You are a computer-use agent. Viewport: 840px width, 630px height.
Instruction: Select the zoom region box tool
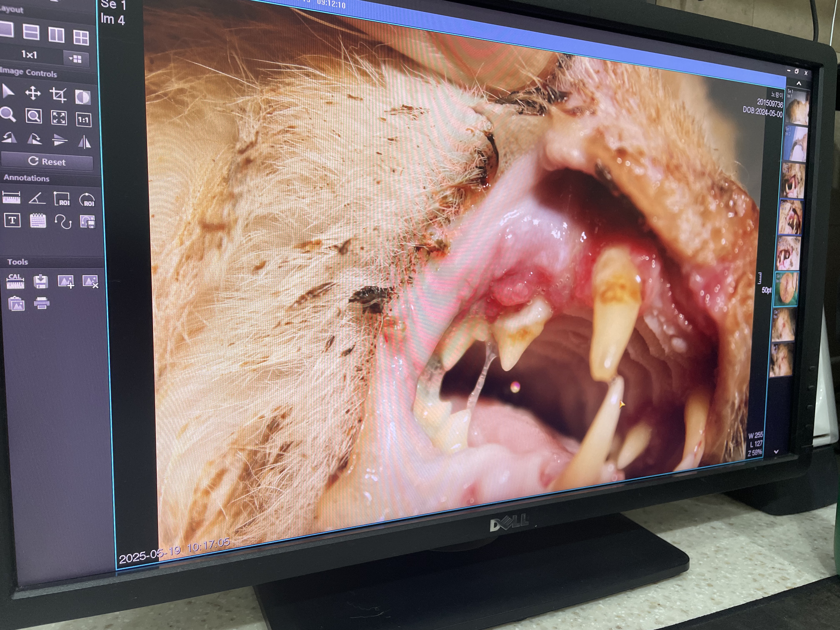pyautogui.click(x=33, y=116)
